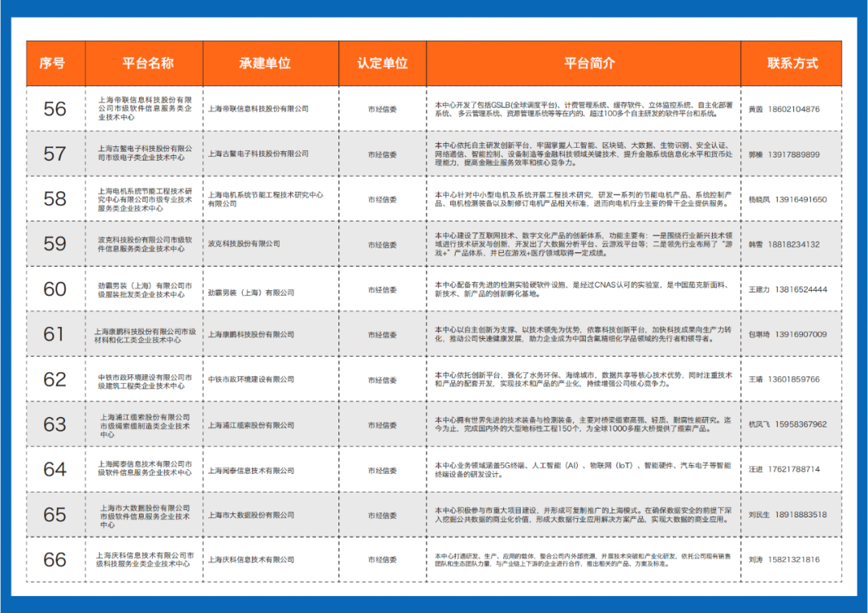The width and height of the screenshot is (868, 613).
Task: Select row number 57
Action: click(55, 153)
